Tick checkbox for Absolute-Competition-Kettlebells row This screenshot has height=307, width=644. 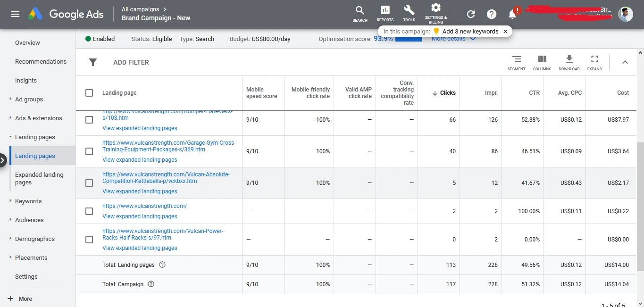89,183
